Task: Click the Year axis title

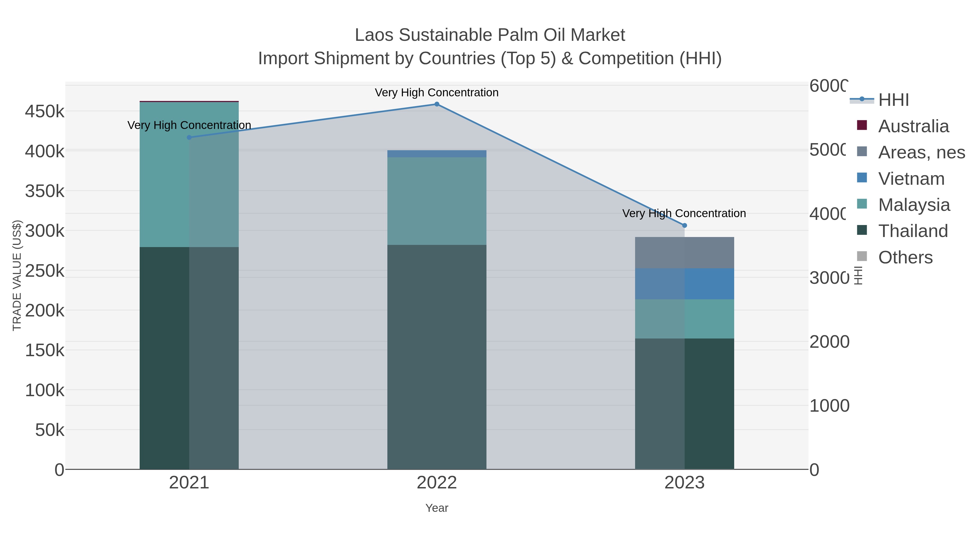Action: pos(437,508)
